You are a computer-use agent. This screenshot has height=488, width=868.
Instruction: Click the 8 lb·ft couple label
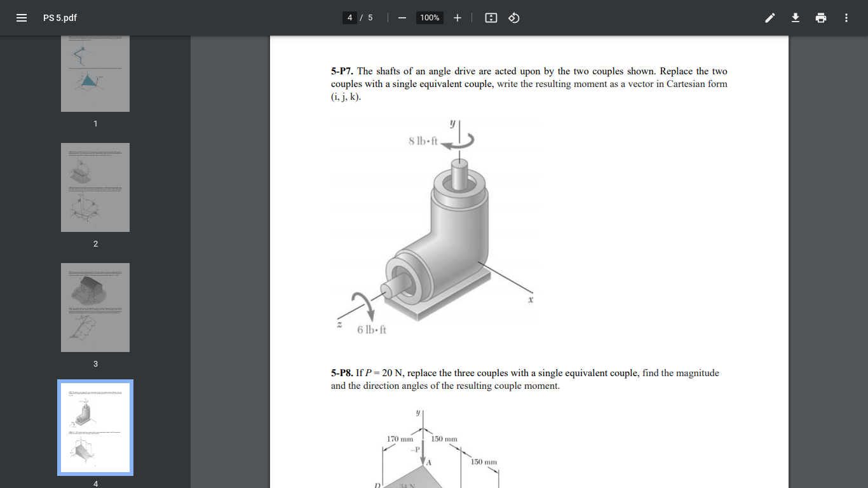tap(424, 141)
